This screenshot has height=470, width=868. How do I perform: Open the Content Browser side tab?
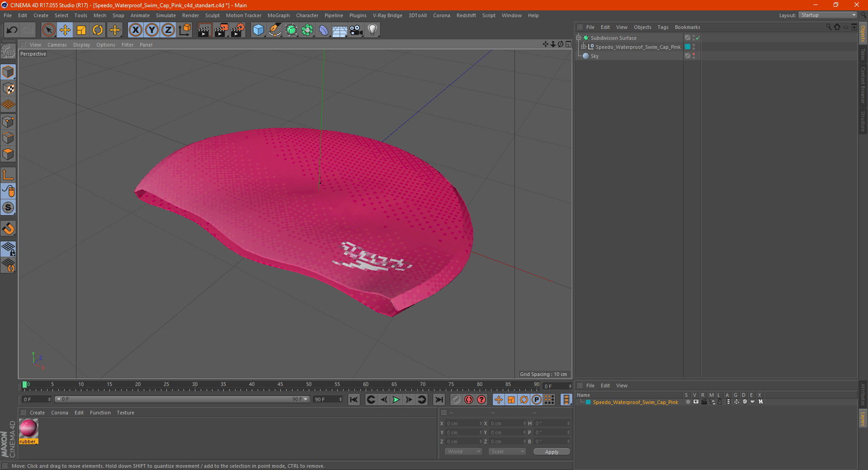coord(863,85)
